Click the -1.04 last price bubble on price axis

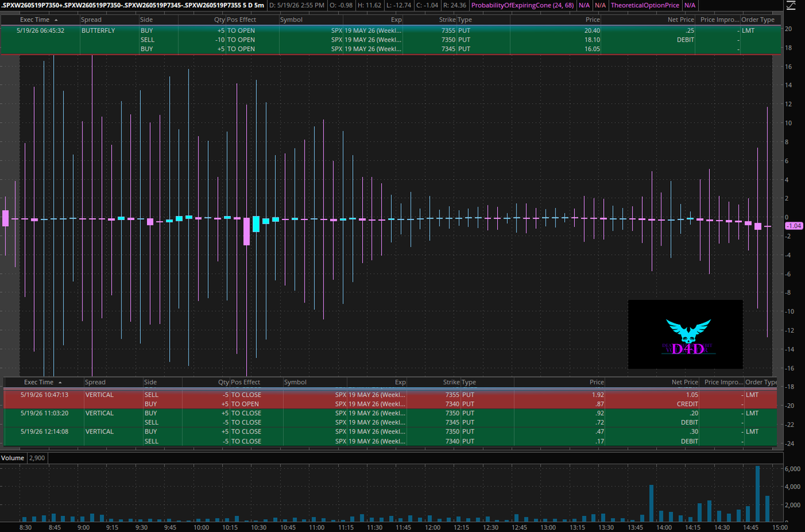794,226
